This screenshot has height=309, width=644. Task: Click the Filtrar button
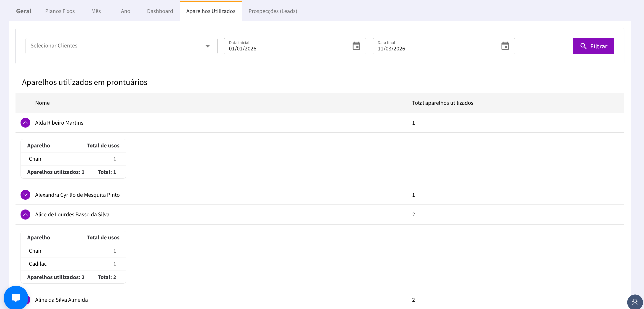[x=593, y=46]
